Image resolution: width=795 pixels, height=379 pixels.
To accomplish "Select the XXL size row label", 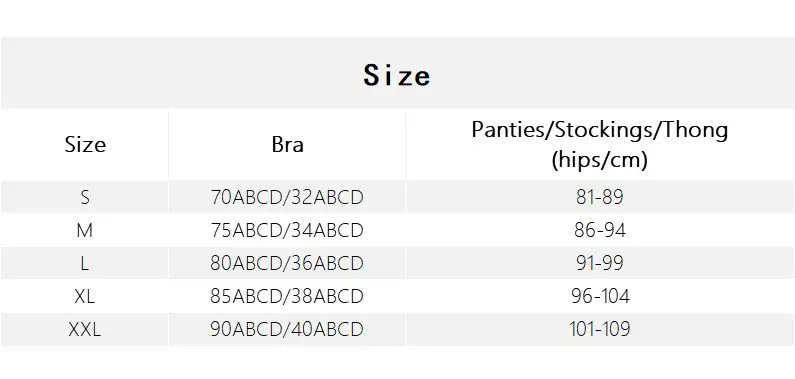I will pos(85,329).
